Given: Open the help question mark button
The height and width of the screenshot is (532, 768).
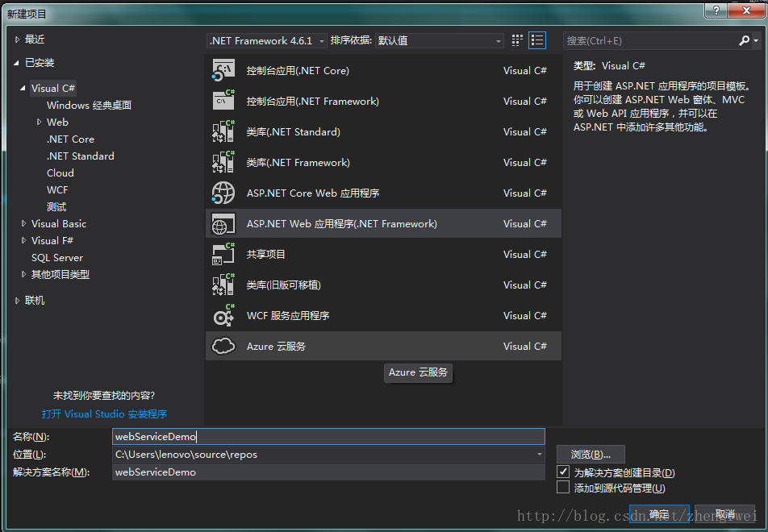Looking at the screenshot, I should pyautogui.click(x=716, y=10).
